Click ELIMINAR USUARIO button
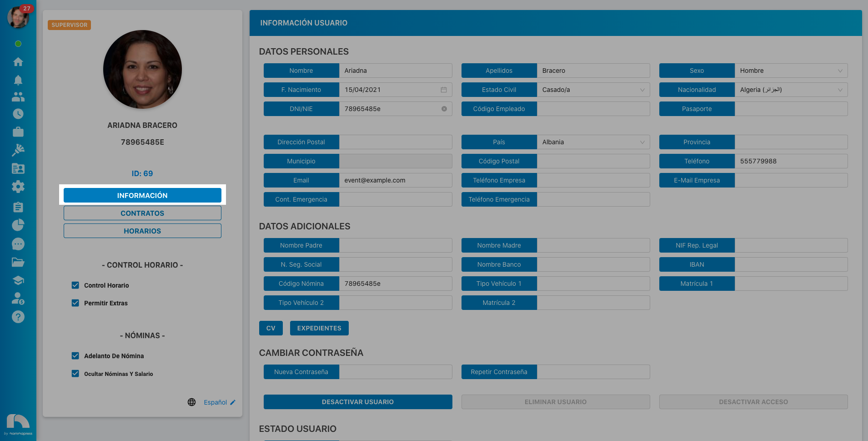Viewport: 868px width, 441px height. (x=556, y=402)
